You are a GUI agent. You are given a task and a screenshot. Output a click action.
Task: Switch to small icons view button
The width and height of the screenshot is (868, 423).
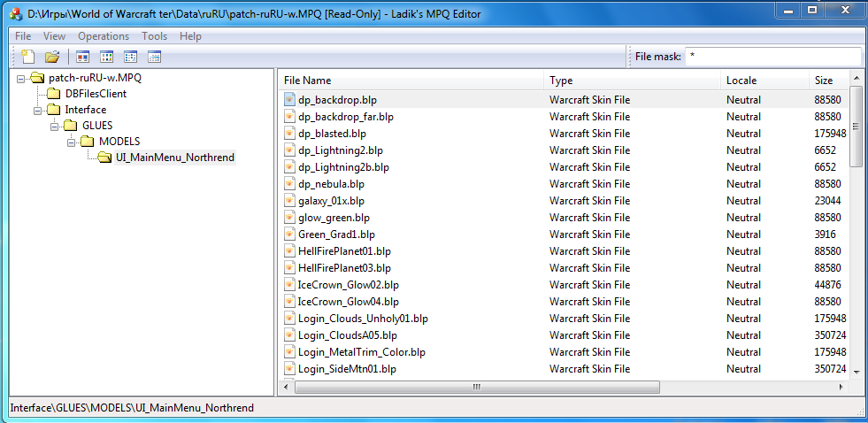[x=106, y=57]
